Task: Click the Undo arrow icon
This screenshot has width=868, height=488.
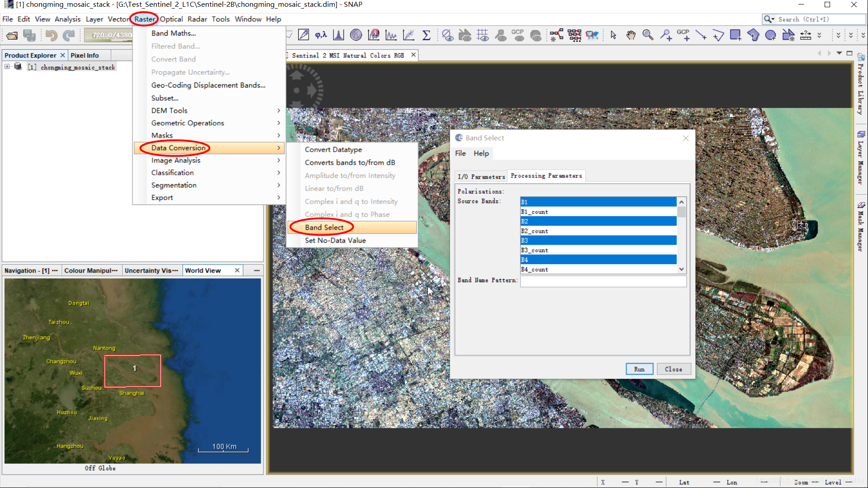Action: point(51,35)
